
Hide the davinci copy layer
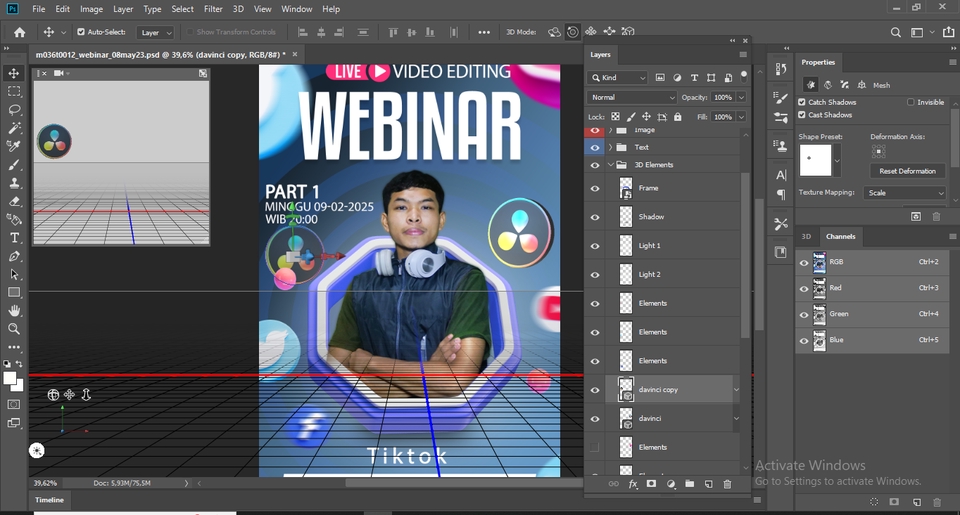[x=594, y=390]
